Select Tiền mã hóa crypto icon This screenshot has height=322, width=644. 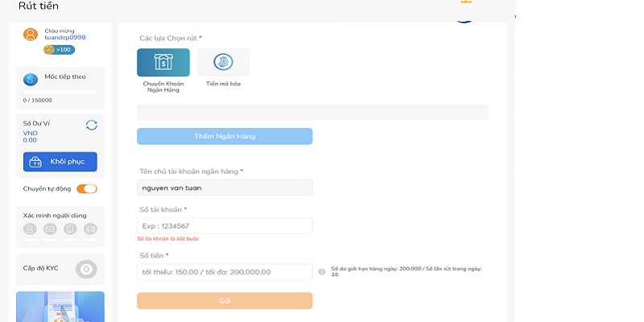point(223,63)
